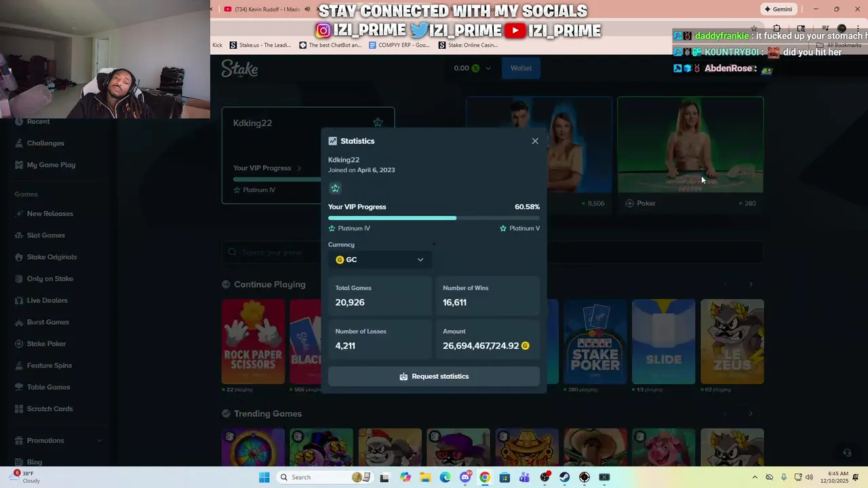
Task: Select the Number of Losses value 4,211
Action: (345, 346)
